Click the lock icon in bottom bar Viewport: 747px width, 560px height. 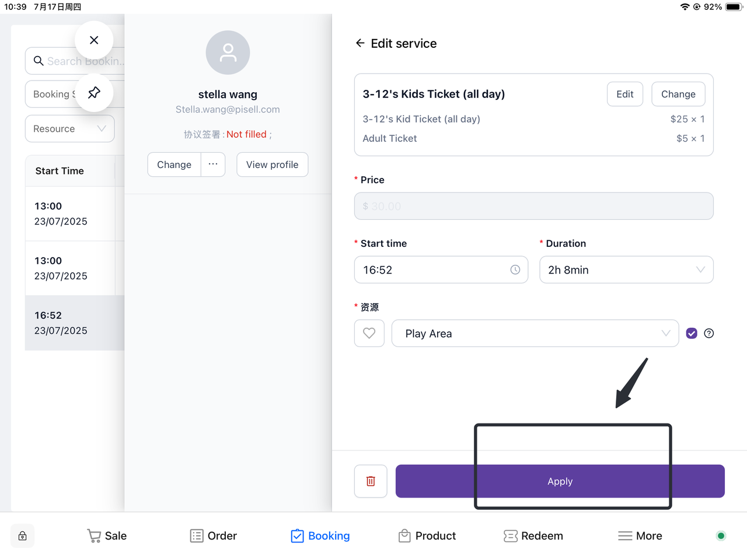tap(23, 535)
